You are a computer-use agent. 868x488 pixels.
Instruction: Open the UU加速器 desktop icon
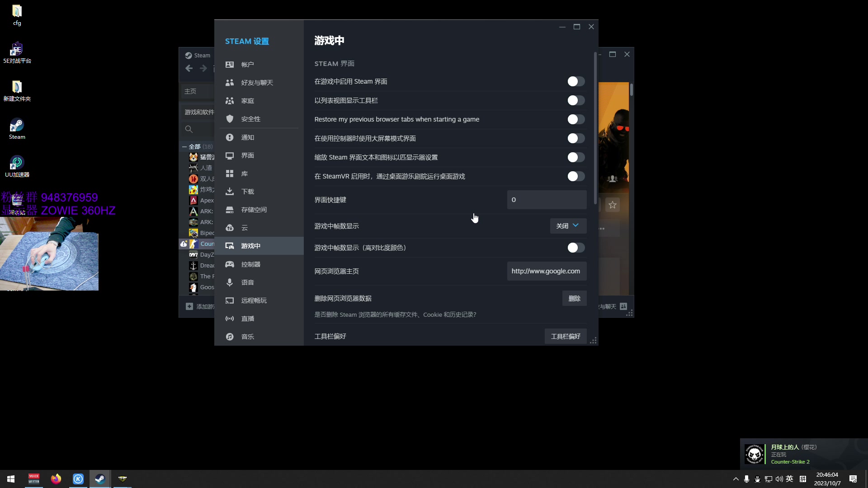pyautogui.click(x=17, y=167)
